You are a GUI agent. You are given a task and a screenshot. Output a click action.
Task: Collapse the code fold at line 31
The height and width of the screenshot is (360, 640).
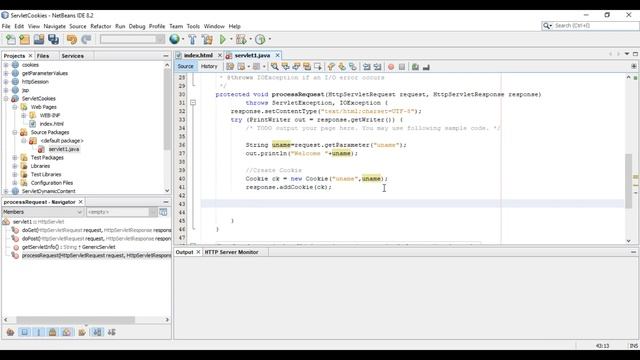193,102
